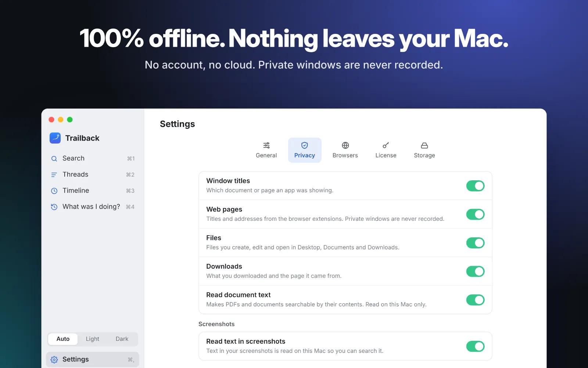Click the General sliders icon
This screenshot has width=588, height=368.
click(266, 145)
